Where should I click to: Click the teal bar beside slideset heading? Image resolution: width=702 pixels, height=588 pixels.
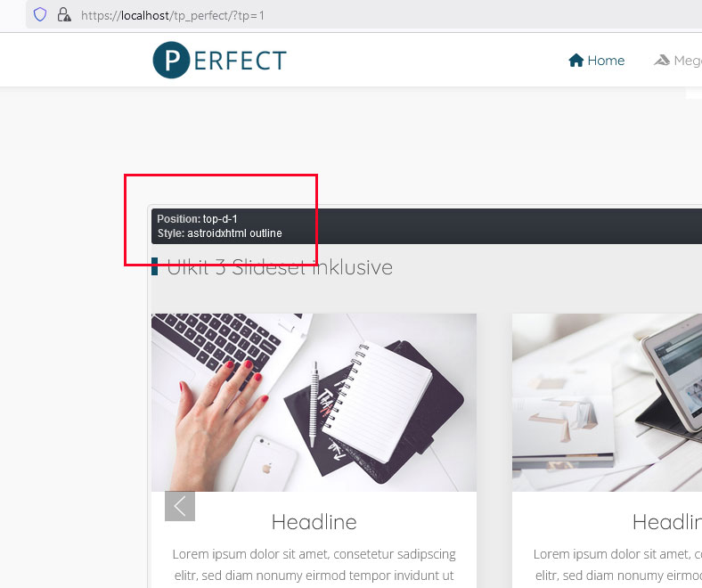click(154, 266)
